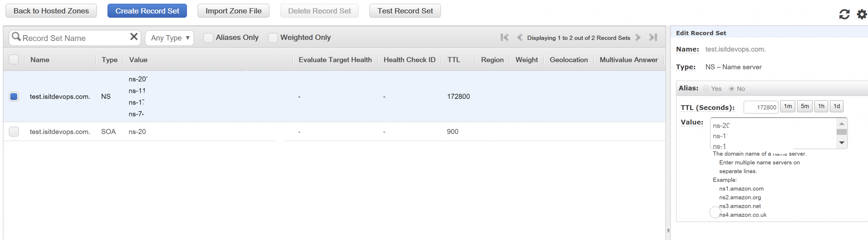Jump to the last page of records
The image size is (868, 240).
[x=653, y=37]
